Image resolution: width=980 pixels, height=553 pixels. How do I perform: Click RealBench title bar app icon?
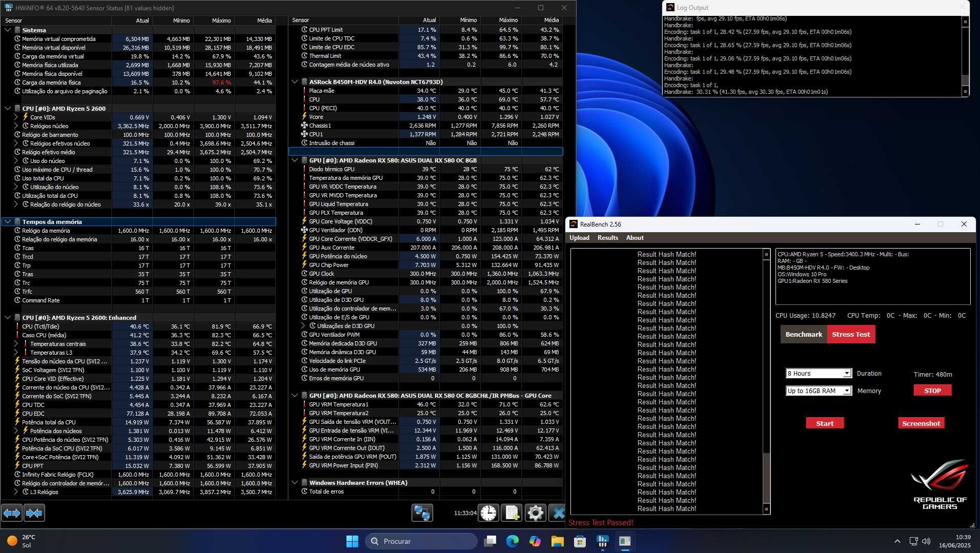tap(574, 224)
